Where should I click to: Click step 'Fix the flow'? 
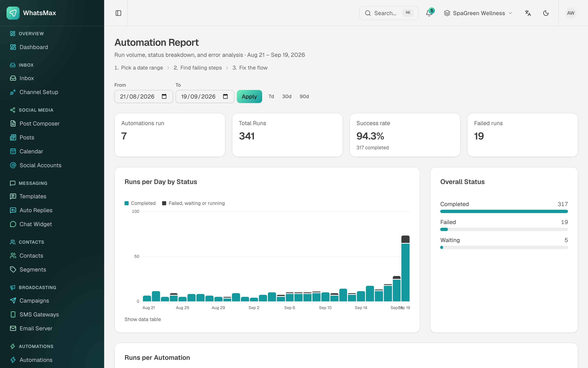click(253, 68)
